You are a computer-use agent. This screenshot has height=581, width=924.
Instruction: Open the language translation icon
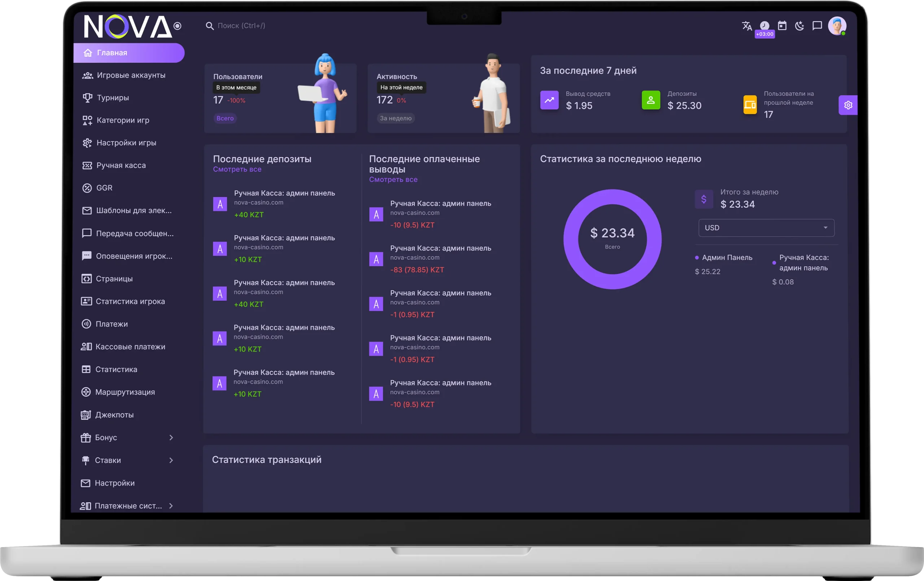[x=746, y=26]
